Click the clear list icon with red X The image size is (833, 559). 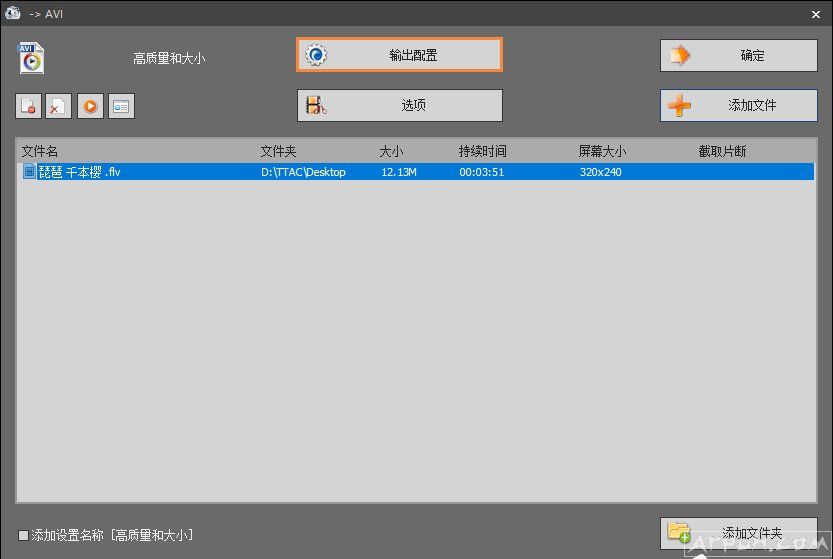pos(58,106)
